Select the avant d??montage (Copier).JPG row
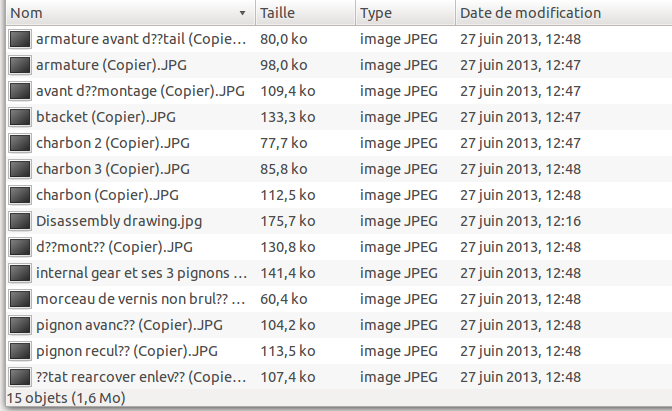 coord(339,91)
